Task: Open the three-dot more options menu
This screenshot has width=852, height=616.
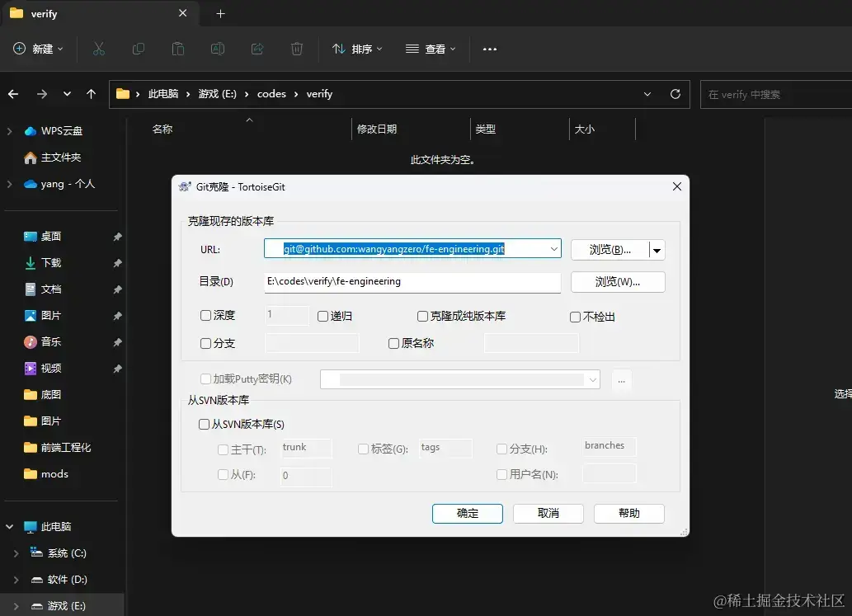Action: click(x=490, y=49)
